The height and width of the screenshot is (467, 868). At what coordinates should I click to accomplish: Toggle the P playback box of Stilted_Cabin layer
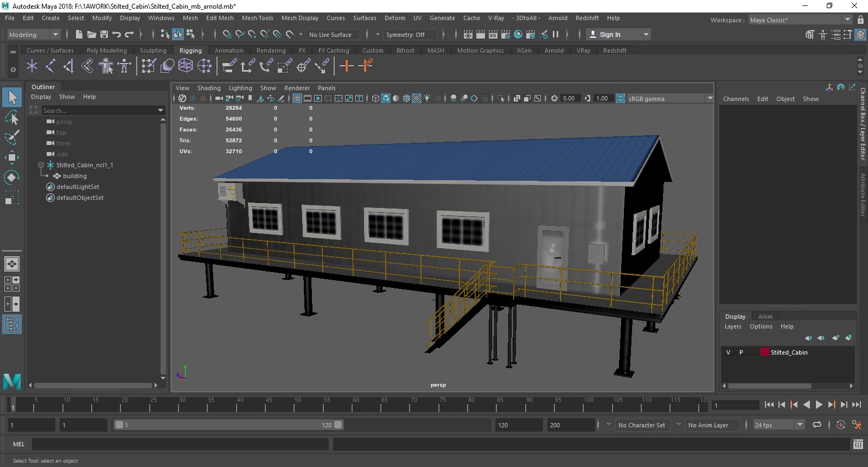pyautogui.click(x=741, y=352)
